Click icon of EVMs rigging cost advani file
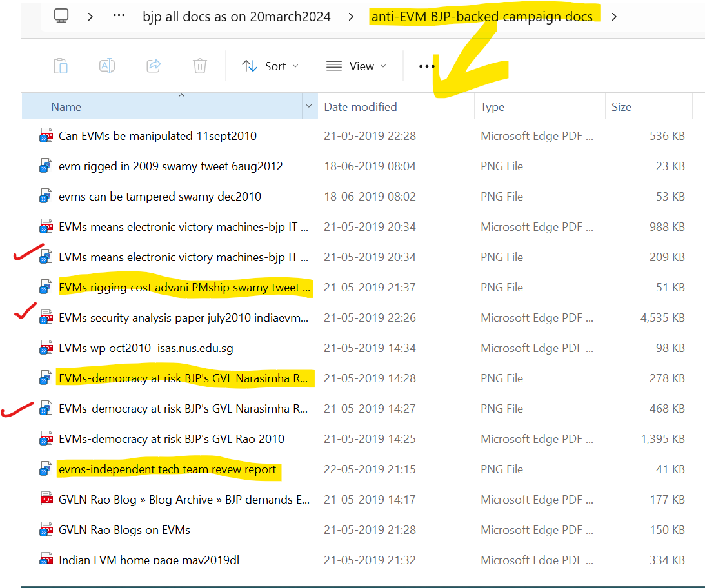The image size is (705, 588). (46, 288)
